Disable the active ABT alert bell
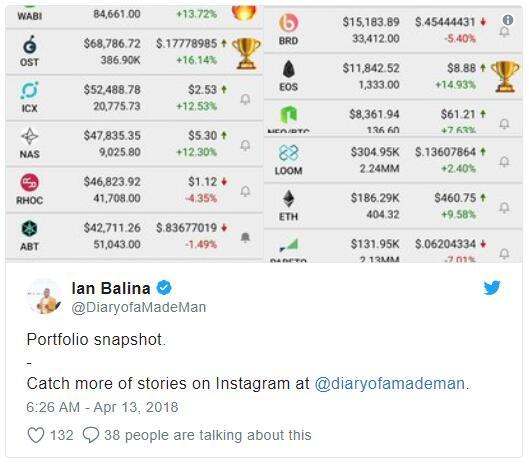Viewport: 529px width, 464px height. (x=245, y=238)
